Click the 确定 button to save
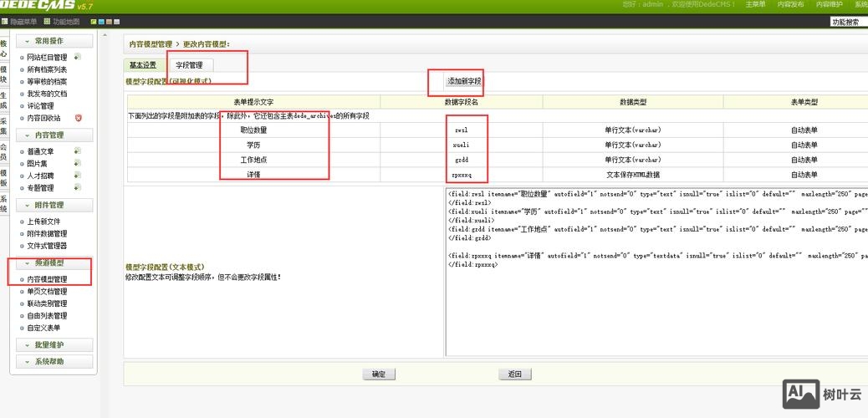 [x=379, y=375]
